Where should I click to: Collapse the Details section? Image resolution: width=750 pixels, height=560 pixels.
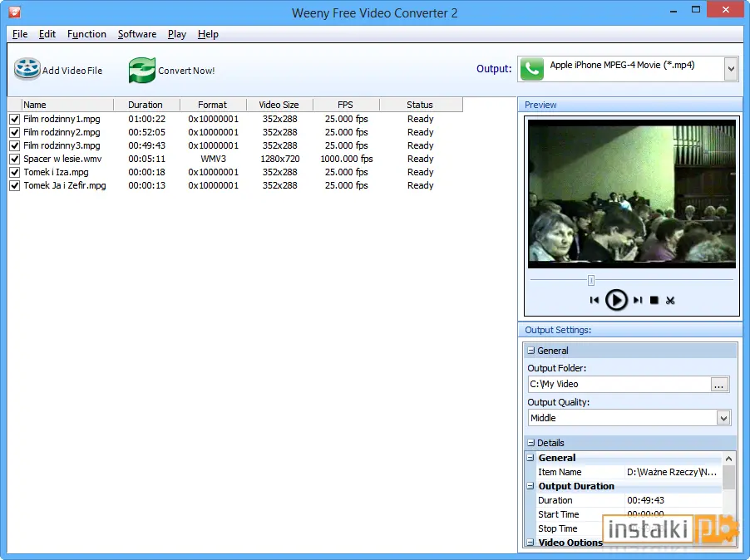531,443
